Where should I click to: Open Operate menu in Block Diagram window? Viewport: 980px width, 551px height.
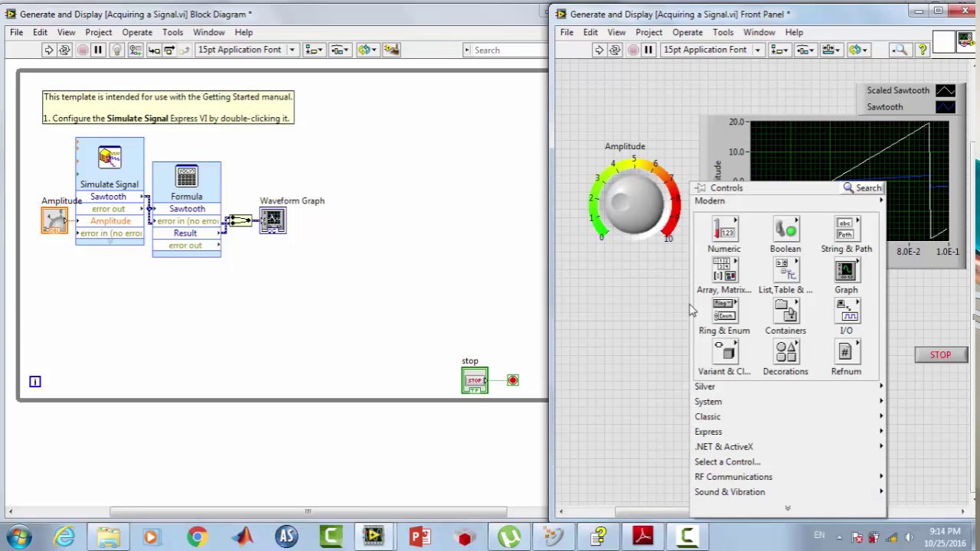(137, 32)
